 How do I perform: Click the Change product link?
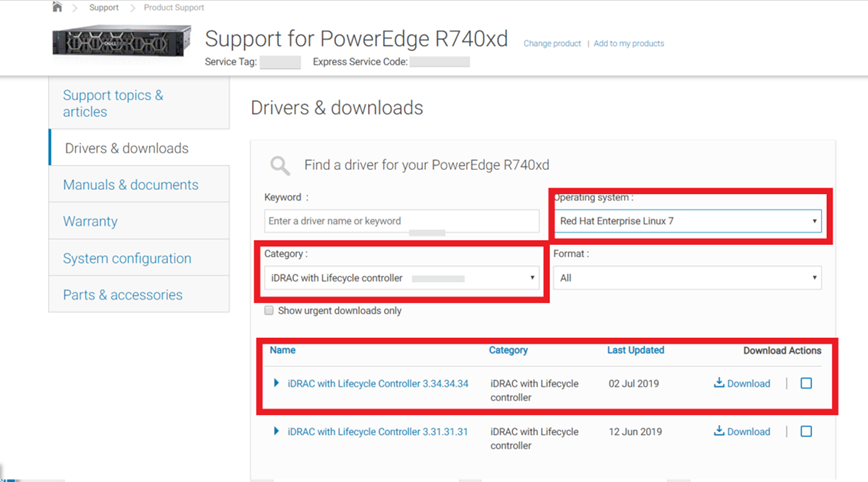[552, 43]
